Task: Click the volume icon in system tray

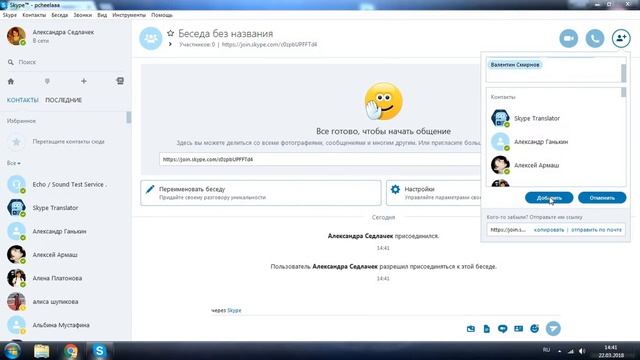Action: pyautogui.click(x=582, y=351)
